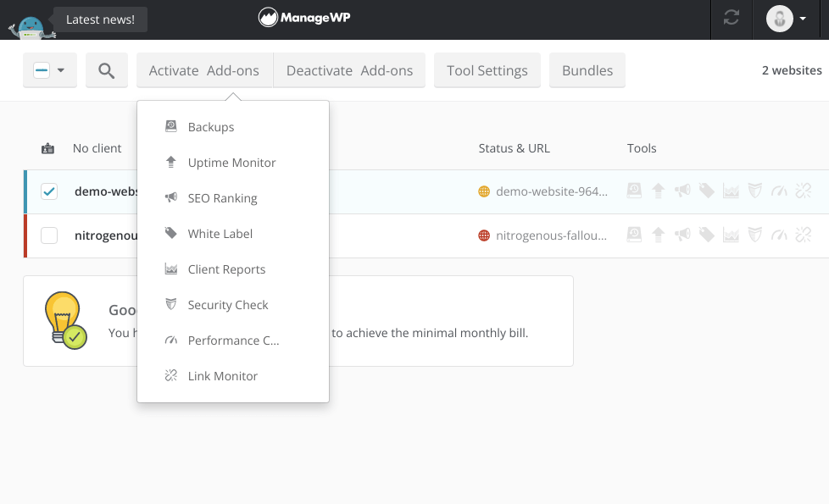This screenshot has height=504, width=829.
Task: Open the user profile avatar menu
Action: pyautogui.click(x=786, y=19)
